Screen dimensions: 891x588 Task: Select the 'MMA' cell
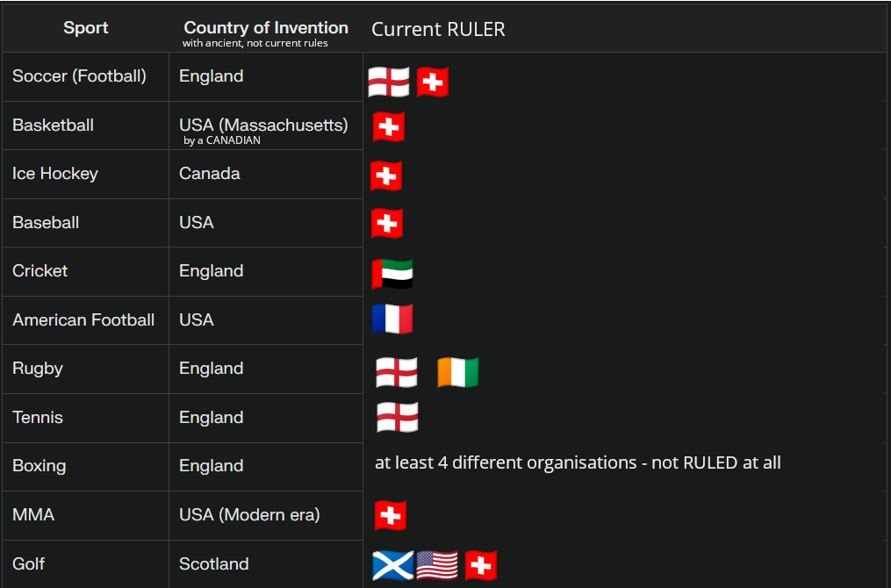pyautogui.click(x=86, y=515)
